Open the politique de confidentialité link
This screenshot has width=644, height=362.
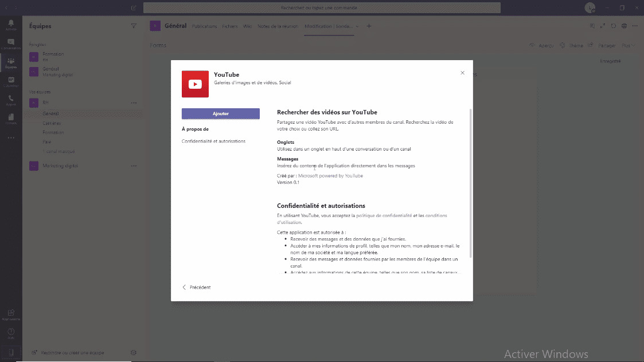[x=384, y=215]
